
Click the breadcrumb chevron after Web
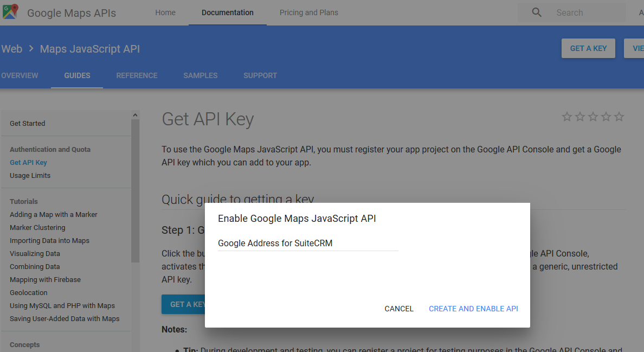pos(31,48)
